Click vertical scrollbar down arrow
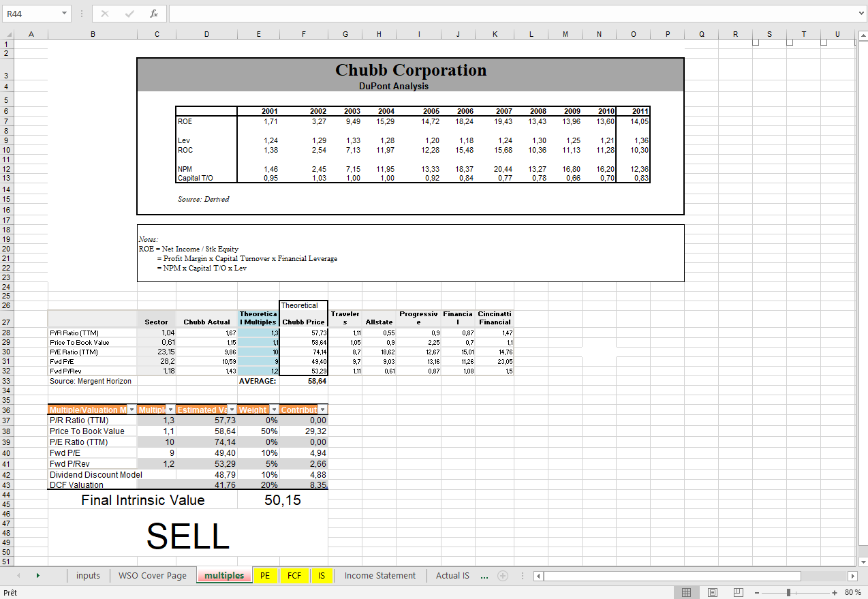 (863, 562)
